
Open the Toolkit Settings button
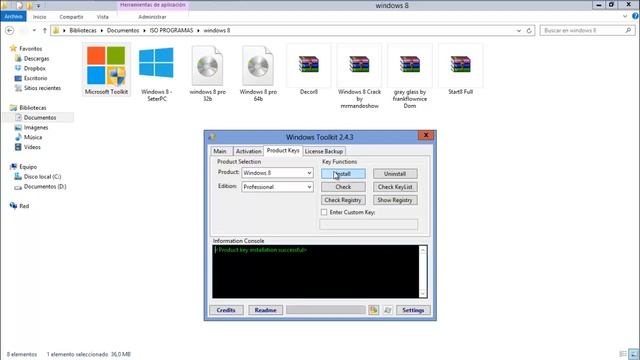click(x=413, y=310)
